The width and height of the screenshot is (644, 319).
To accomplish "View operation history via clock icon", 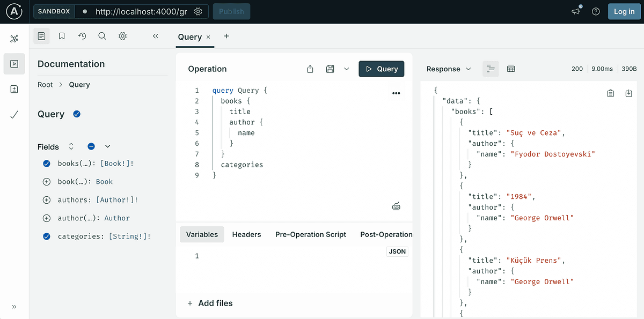I will (82, 36).
